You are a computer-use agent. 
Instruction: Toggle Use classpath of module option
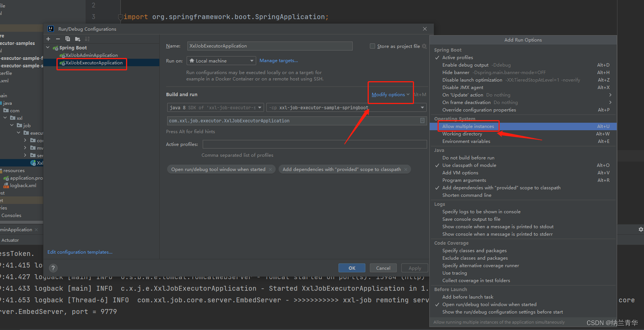coord(523,165)
